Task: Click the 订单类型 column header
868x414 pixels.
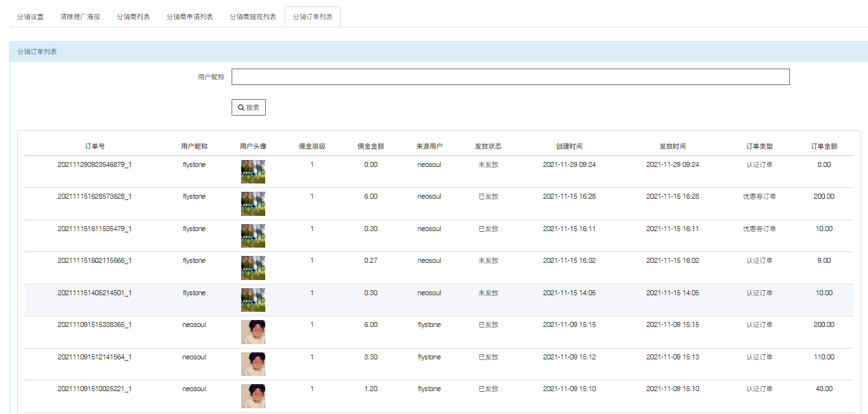Action: (x=760, y=146)
